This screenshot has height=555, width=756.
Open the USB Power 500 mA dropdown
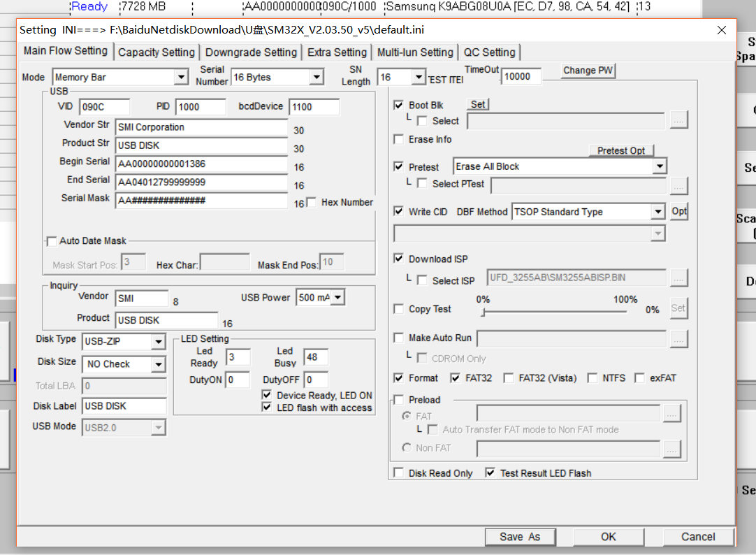coord(338,298)
